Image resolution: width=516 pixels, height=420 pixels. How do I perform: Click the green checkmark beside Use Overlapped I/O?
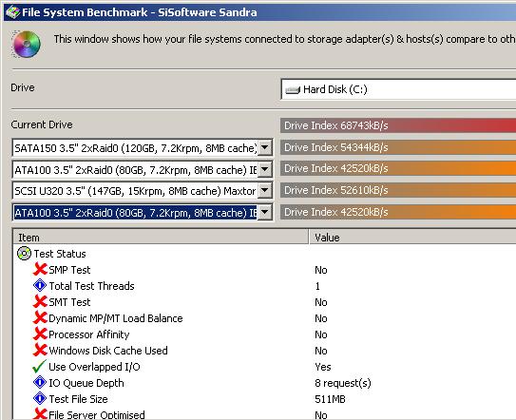(40, 367)
